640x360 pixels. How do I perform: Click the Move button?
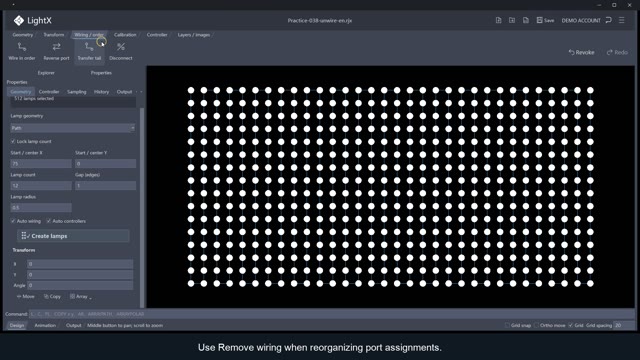[x=25, y=296]
